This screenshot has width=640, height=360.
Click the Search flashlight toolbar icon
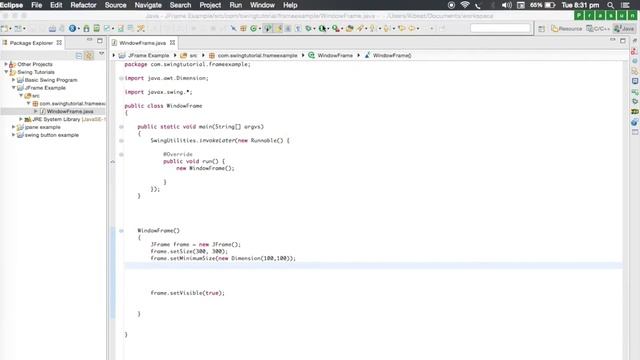360,28
